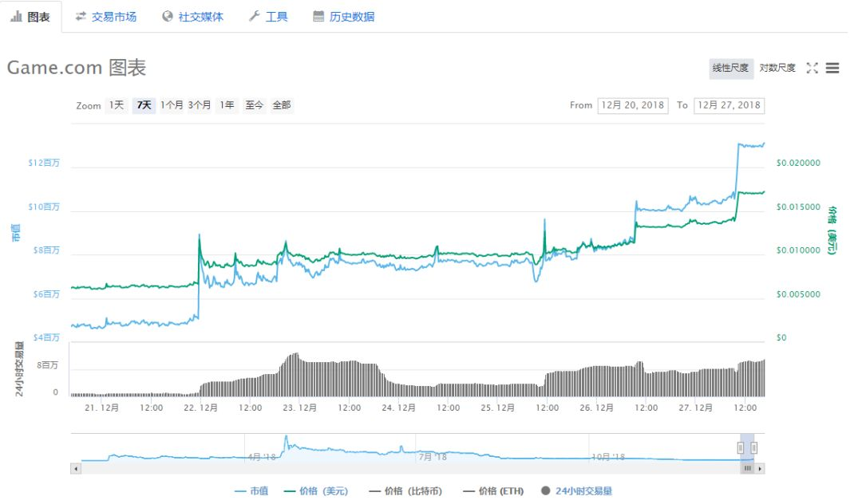Toggle the 市值 series in legend
This screenshot has height=504, width=862.
[251, 490]
